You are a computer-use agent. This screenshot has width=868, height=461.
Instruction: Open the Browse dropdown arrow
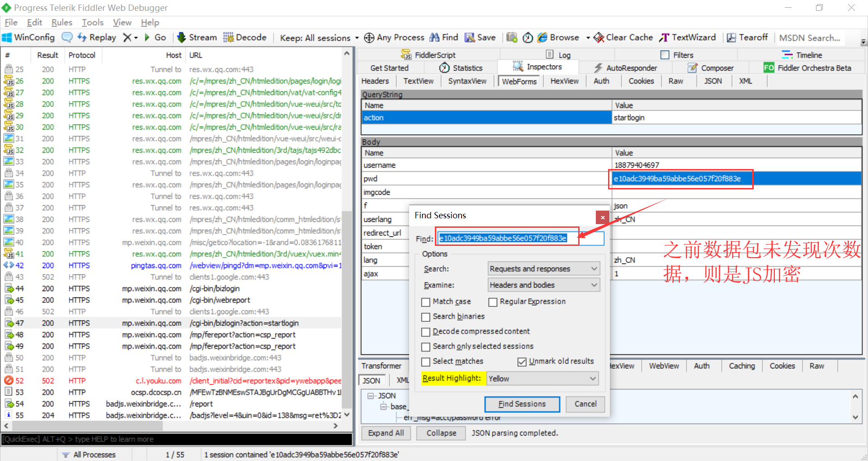click(588, 38)
